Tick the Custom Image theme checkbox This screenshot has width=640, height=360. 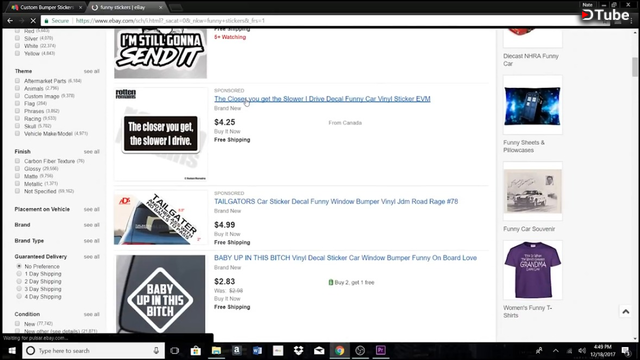17,96
